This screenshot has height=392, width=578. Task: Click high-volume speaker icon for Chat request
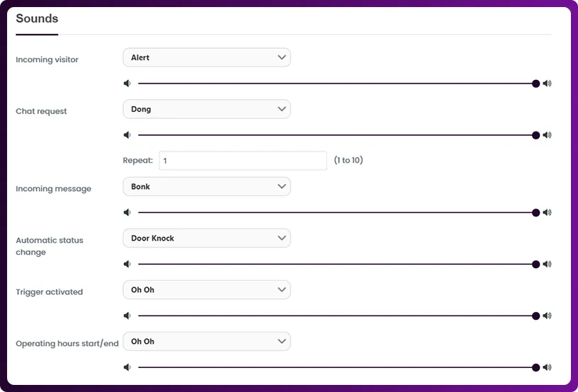point(547,135)
